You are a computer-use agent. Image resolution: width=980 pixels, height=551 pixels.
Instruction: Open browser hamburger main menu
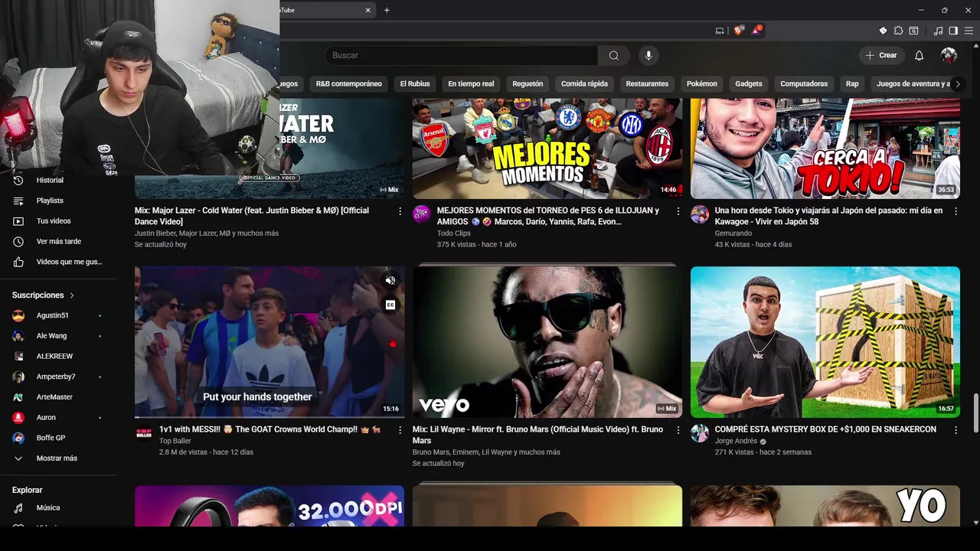969,31
